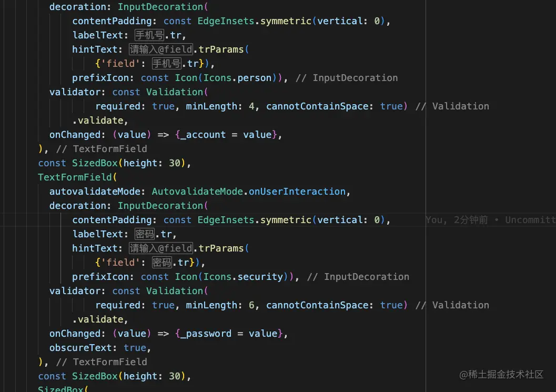Viewport: 556px width, 392px height.
Task: Click contentPadding on the git blame line
Action: 112,220
